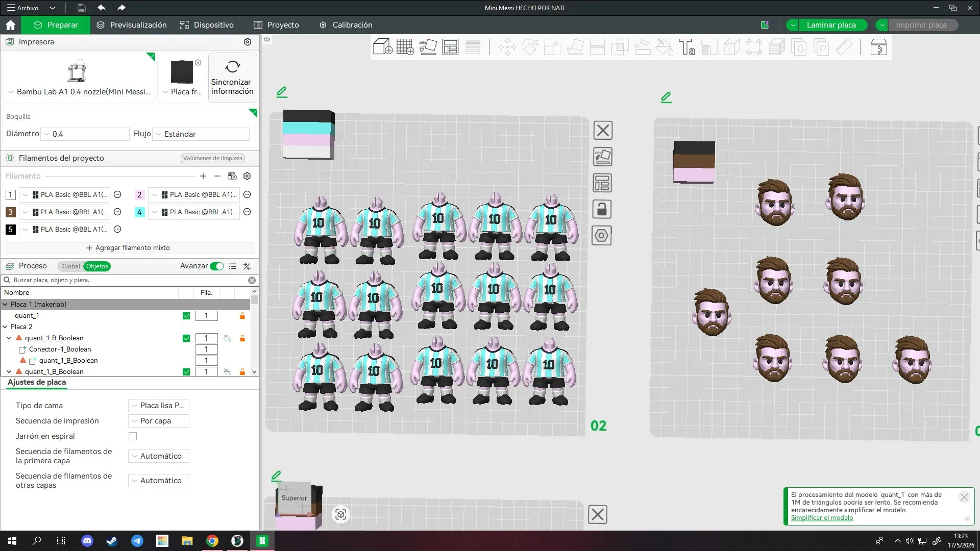Open Telegram from the taskbar
This screenshot has height=551, width=980.
point(137,541)
